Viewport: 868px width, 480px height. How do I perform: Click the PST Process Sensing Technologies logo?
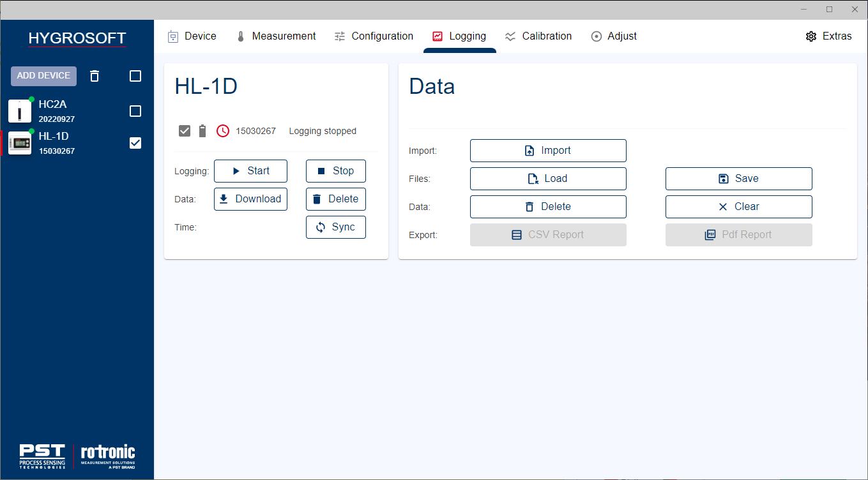(x=42, y=456)
